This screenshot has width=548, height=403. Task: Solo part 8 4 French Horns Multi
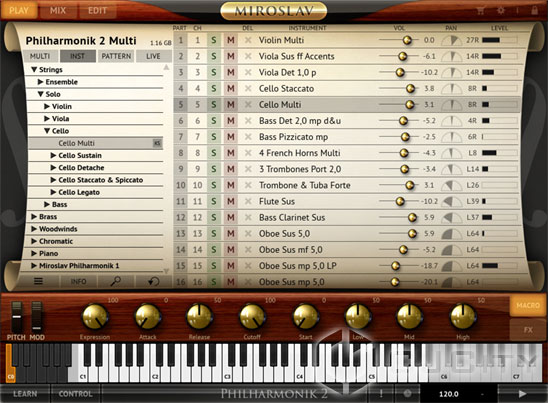pyautogui.click(x=214, y=153)
